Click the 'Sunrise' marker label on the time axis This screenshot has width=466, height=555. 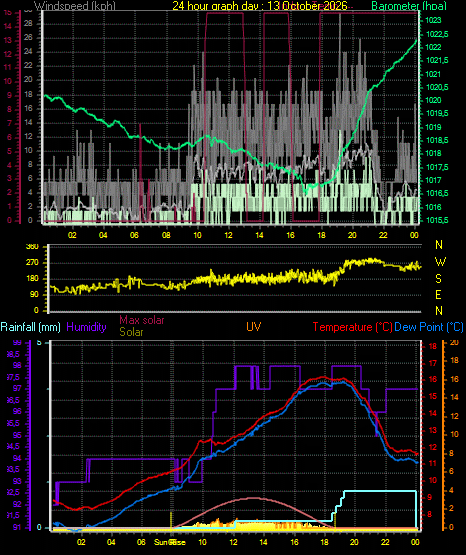click(169, 542)
